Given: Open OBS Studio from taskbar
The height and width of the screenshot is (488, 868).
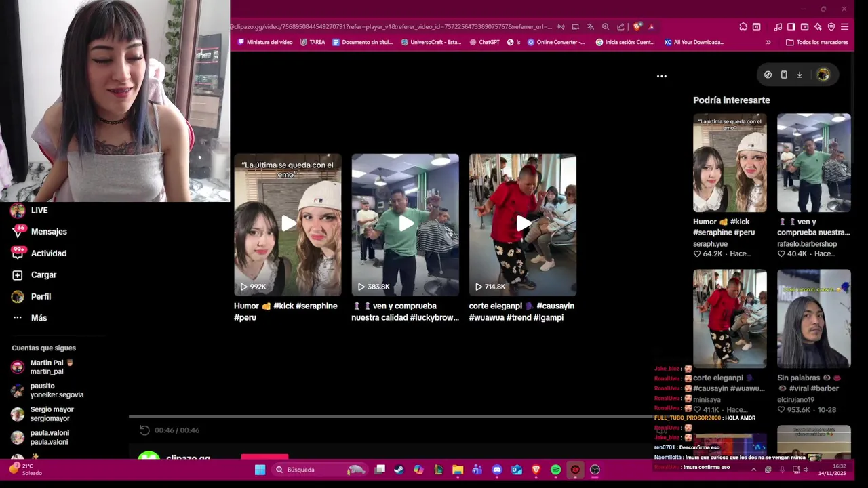Looking at the screenshot, I should [x=595, y=470].
